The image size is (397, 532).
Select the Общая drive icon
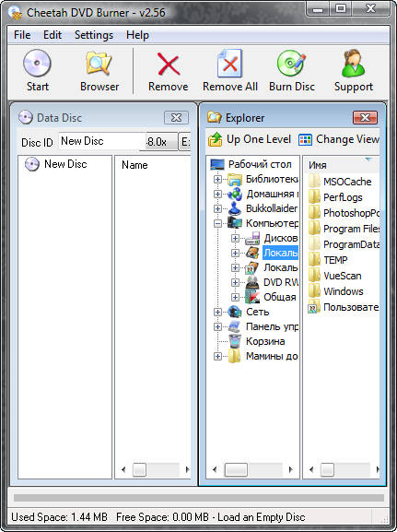pos(252,297)
